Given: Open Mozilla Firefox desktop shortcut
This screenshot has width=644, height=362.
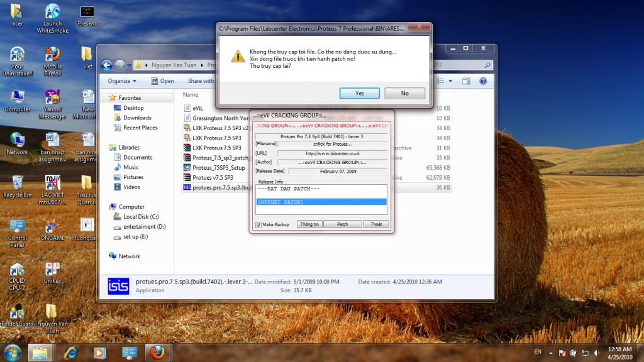Looking at the screenshot, I should click(x=52, y=61).
